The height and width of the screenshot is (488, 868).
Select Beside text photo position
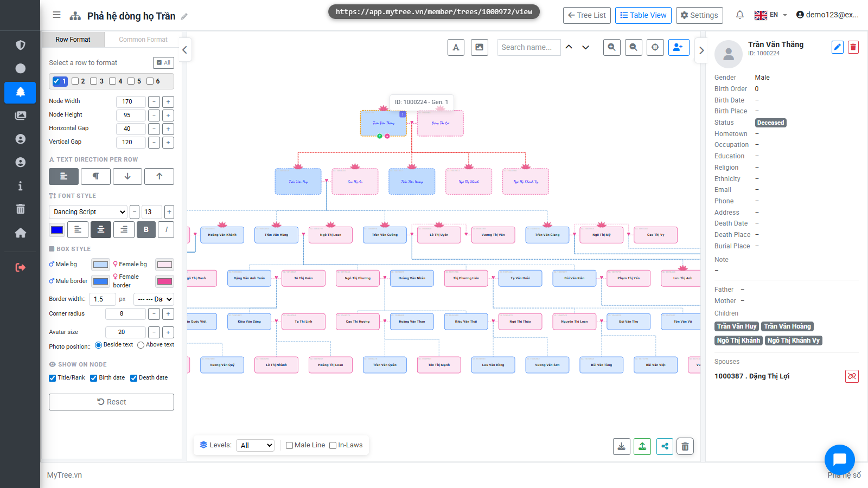point(98,345)
